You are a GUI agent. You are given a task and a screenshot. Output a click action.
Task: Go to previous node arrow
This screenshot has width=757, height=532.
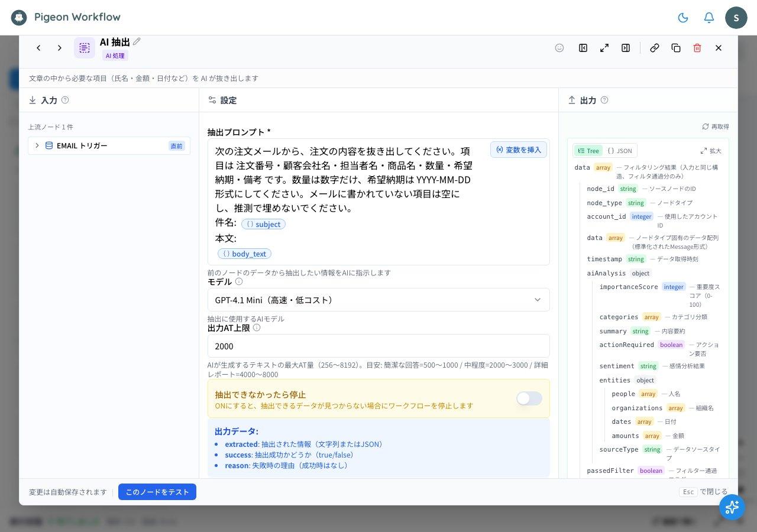tap(38, 48)
